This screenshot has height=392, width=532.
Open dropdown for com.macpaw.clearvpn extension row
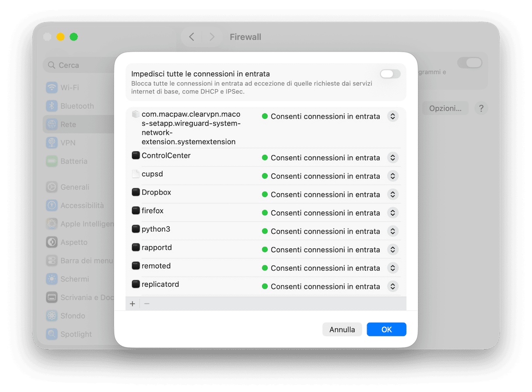(393, 116)
